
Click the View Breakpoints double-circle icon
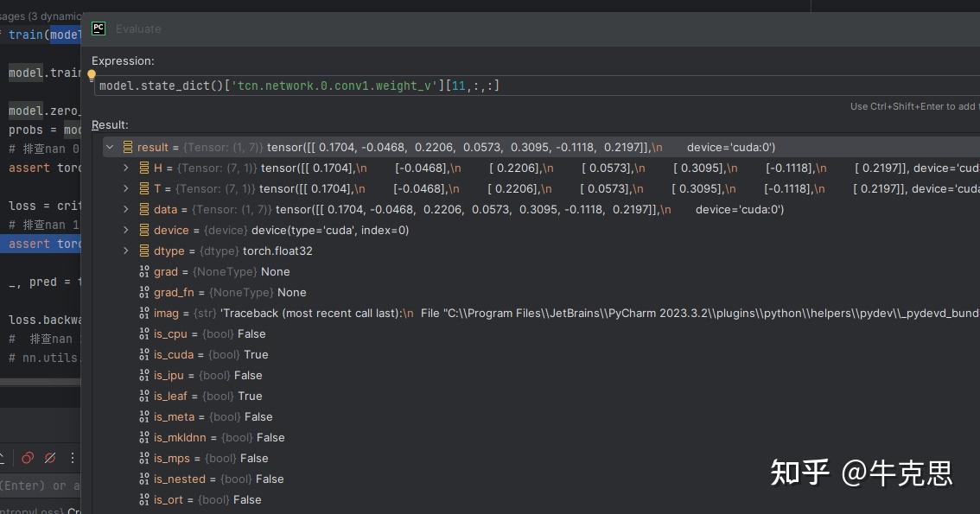(x=28, y=458)
